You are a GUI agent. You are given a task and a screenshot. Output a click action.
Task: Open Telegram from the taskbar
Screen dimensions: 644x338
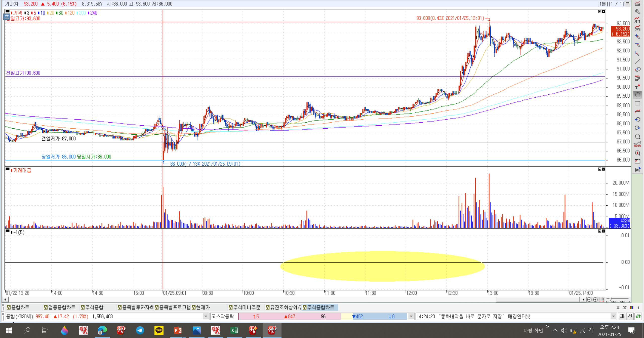[x=140, y=330]
